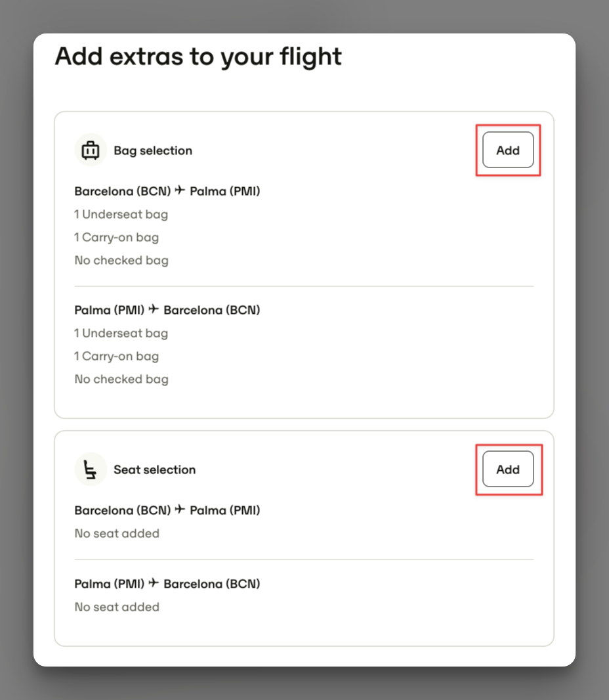
Task: Click the Add button for Bag selection
Action: pos(508,150)
